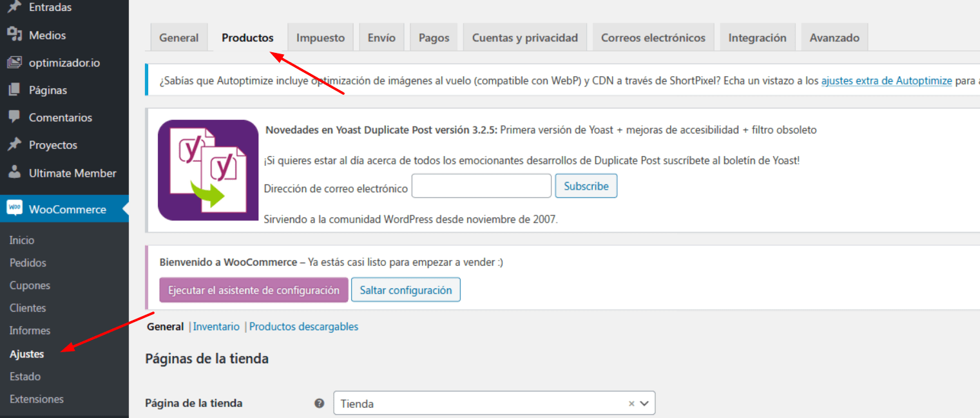Open ajustes extra de Autoptimize link
The width and height of the screenshot is (980, 418).
887,81
